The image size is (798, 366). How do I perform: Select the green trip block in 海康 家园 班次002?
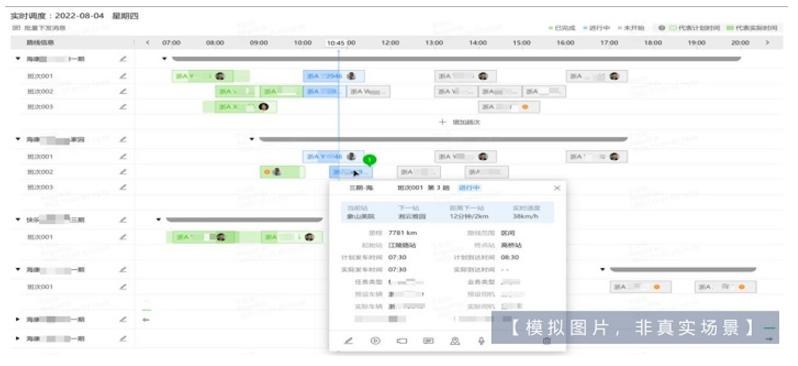(282, 172)
